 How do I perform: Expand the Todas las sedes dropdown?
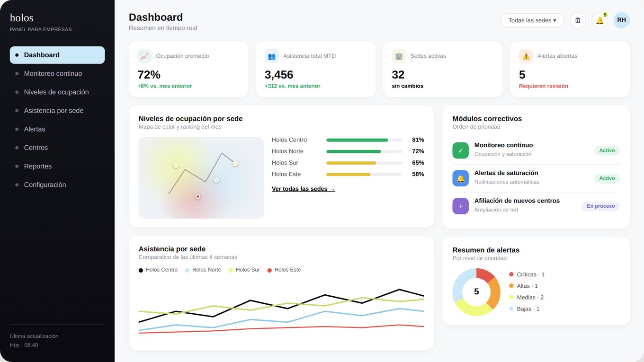(x=532, y=20)
